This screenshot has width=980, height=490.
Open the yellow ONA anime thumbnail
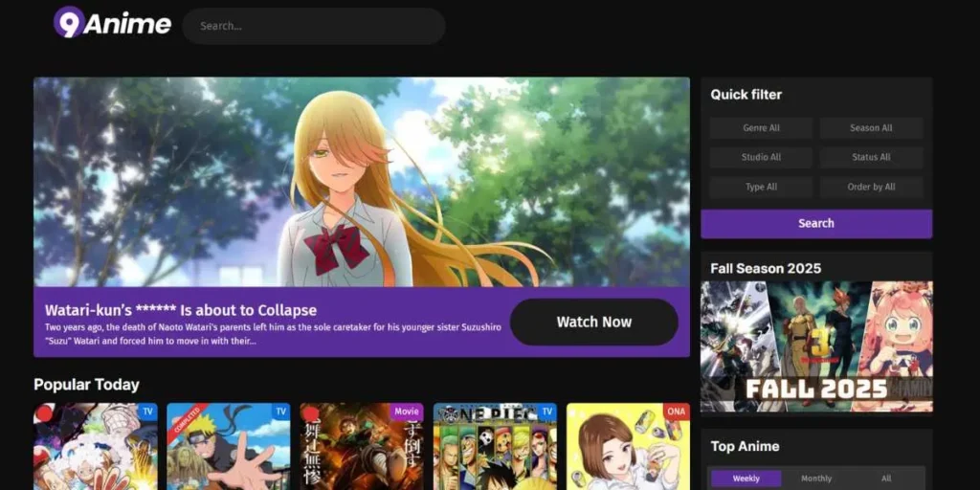coord(628,446)
